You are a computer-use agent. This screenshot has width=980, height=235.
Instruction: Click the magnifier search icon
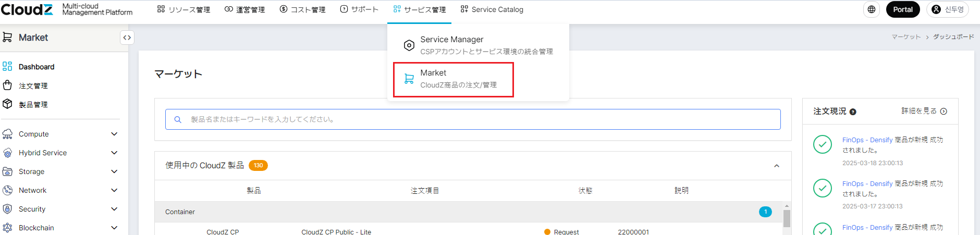point(178,120)
